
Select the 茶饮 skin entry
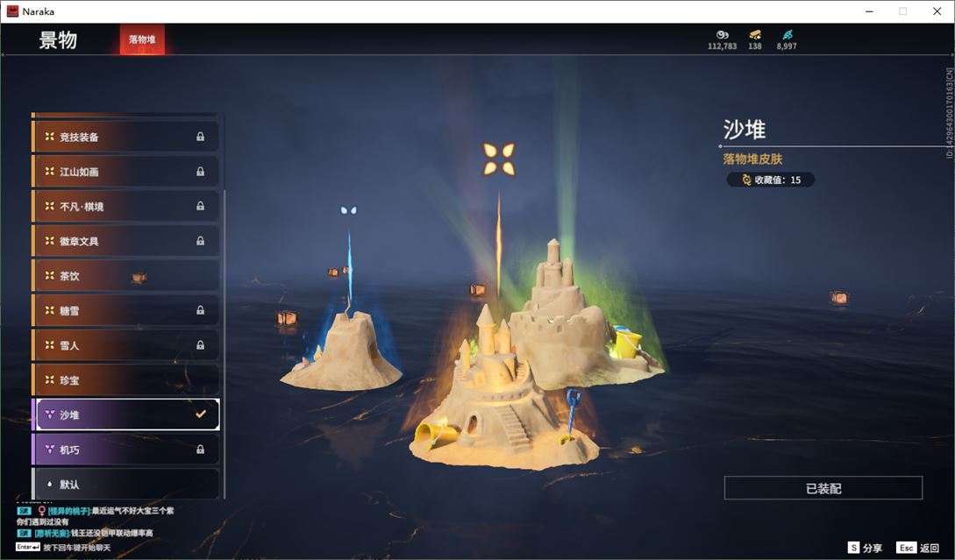click(125, 276)
